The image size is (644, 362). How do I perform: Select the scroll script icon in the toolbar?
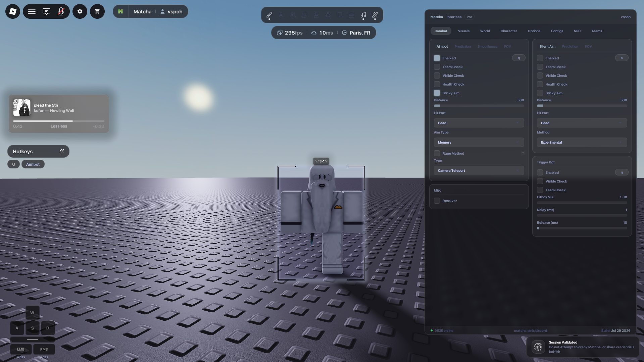tap(340, 15)
